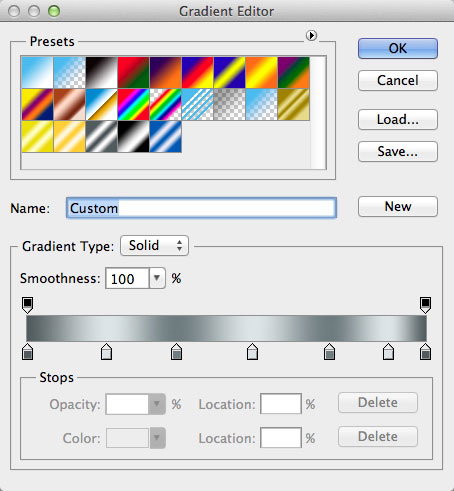Viewport: 454px width, 491px height.
Task: Click the Save... button
Action: click(398, 151)
